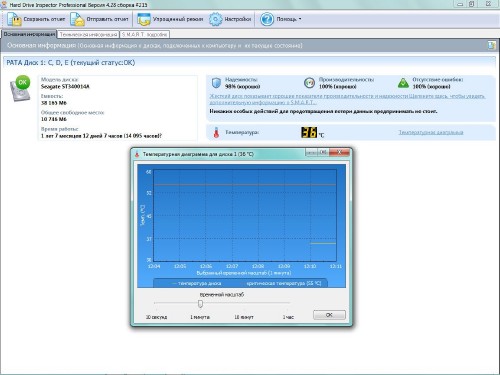Click the 98% reliability value
The width and height of the screenshot is (500, 375).
(242, 86)
